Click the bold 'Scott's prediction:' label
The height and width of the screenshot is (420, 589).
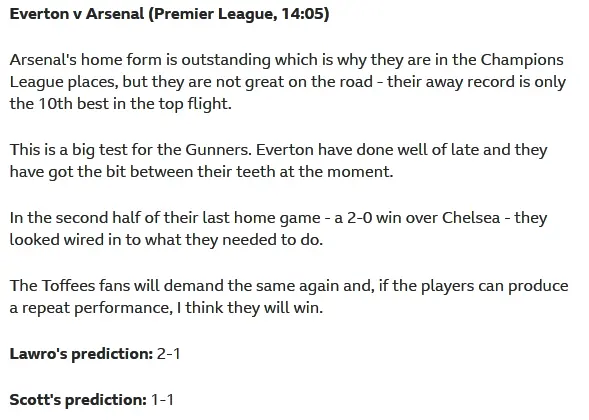(78, 400)
